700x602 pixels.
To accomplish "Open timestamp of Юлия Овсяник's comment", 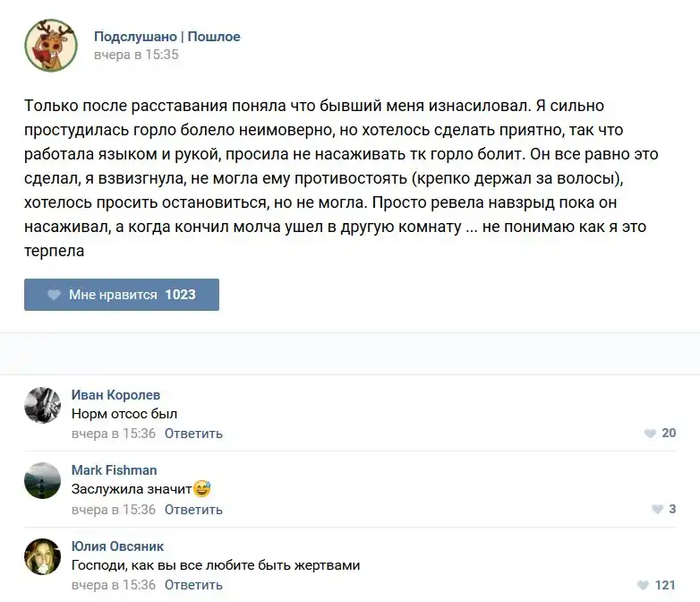I will tap(114, 586).
